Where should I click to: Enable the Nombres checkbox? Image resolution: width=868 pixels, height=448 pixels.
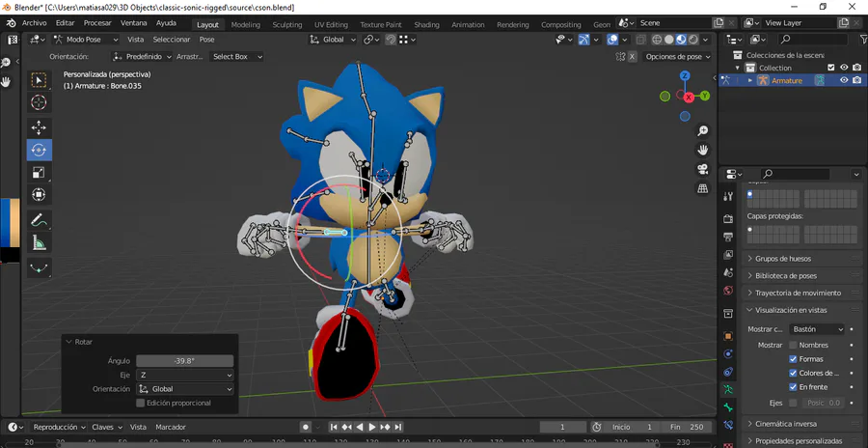793,345
